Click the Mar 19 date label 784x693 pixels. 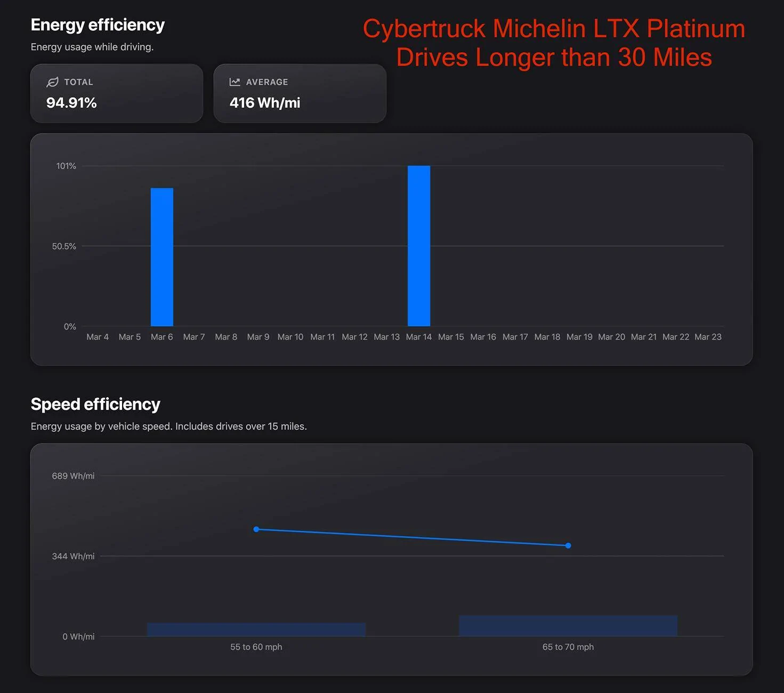pos(579,337)
